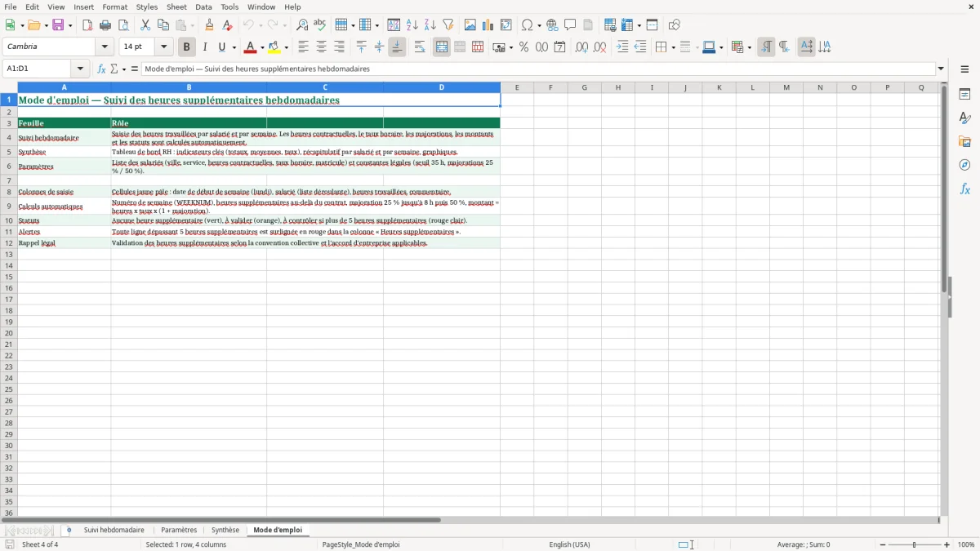Insert special character Omega icon

click(x=528, y=25)
